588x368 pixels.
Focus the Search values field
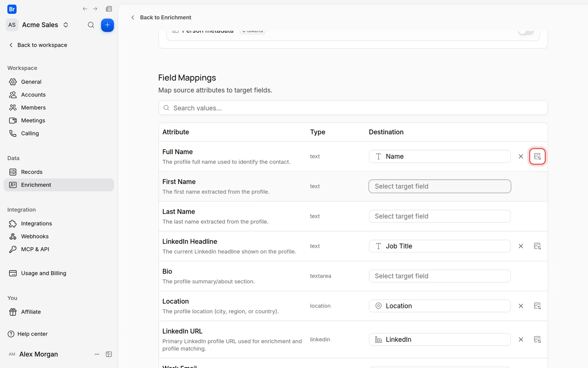coord(353,108)
